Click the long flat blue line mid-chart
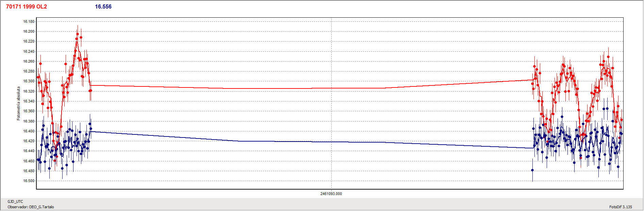The image size is (644, 211). pos(272,141)
